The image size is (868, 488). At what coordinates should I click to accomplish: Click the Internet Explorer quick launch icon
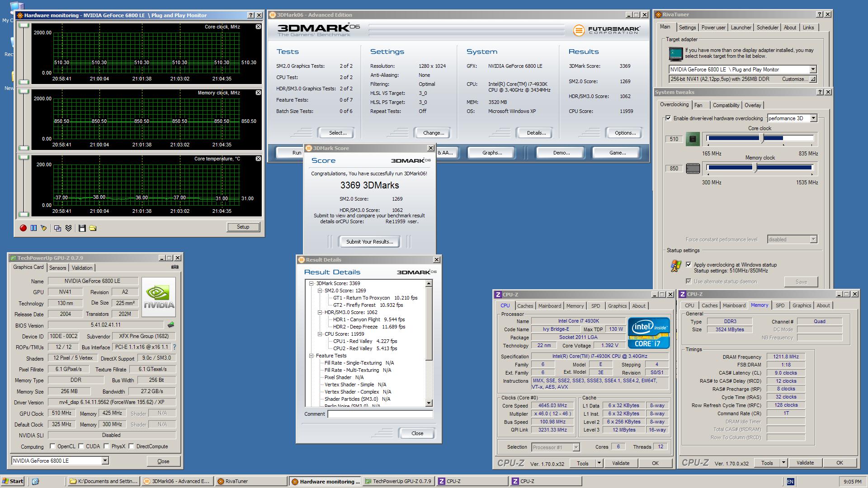[x=36, y=481]
